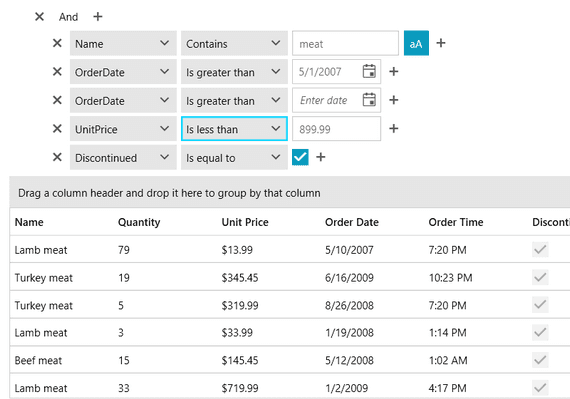Click the meat text filter field

click(x=345, y=43)
